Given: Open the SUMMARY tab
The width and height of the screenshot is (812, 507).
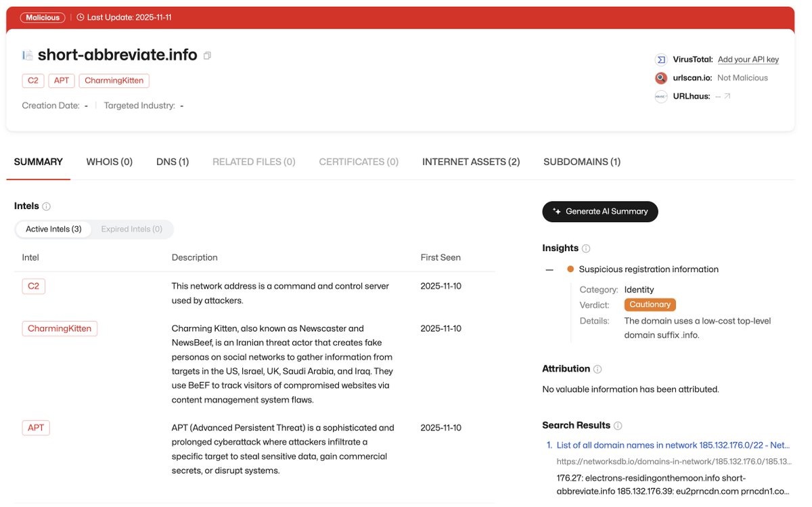Looking at the screenshot, I should point(39,162).
